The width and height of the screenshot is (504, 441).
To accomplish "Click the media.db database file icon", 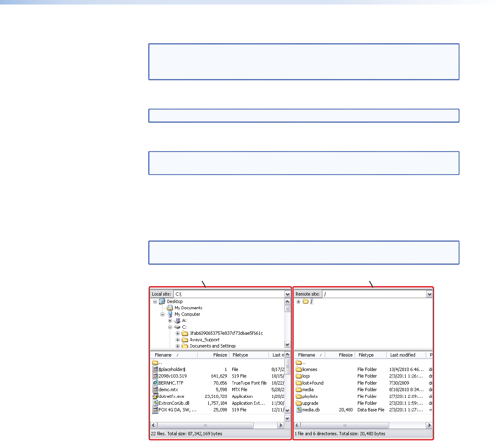I will pyautogui.click(x=299, y=410).
